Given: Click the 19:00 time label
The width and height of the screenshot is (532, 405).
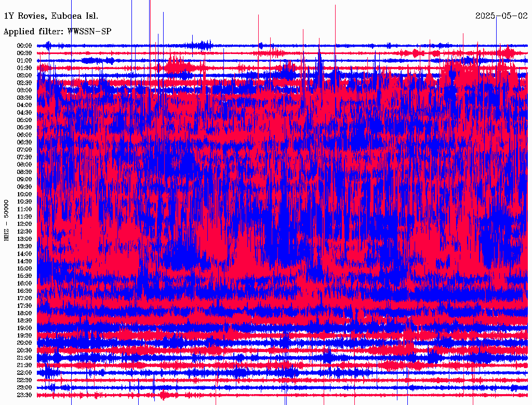Looking at the screenshot, I should pos(24,328).
